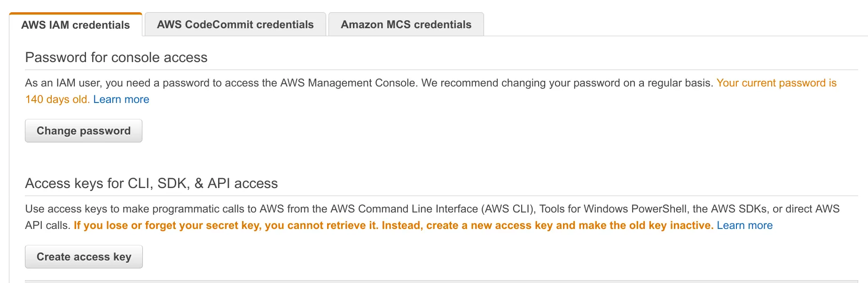The image size is (868, 283).
Task: Click the Change password button
Action: click(83, 131)
